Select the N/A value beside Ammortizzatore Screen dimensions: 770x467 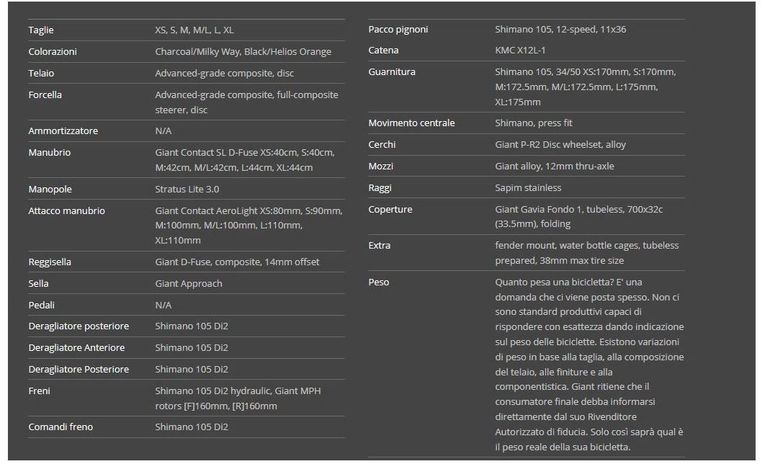pos(163,131)
